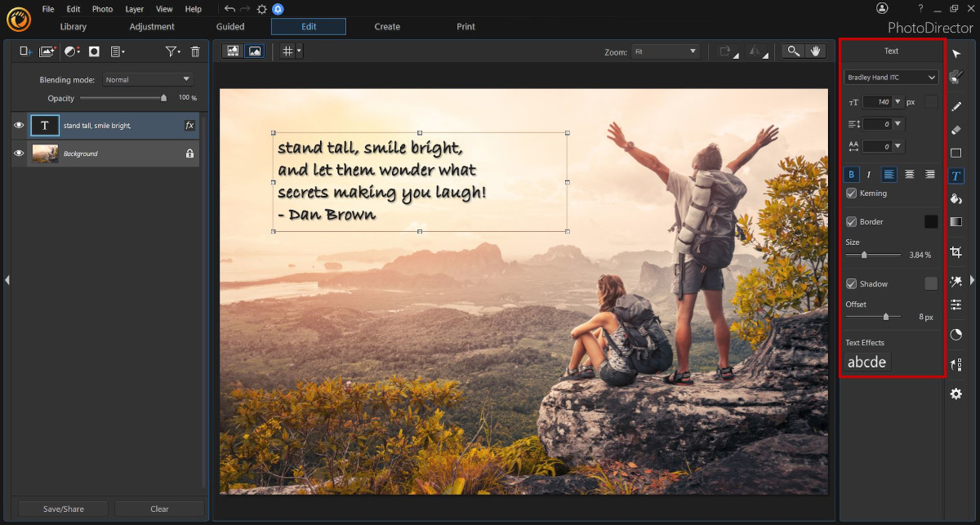Select the eraser tool

[956, 129]
